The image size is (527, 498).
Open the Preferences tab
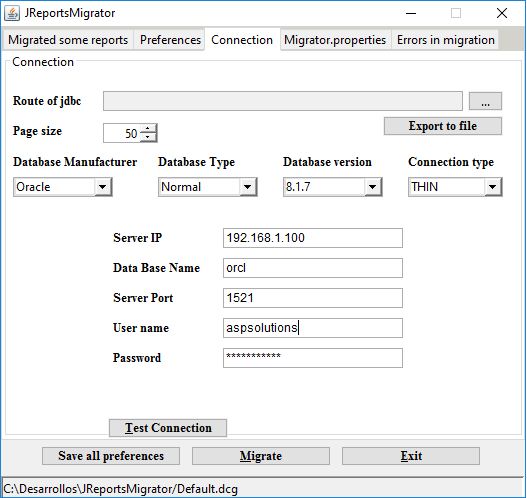(x=170, y=40)
